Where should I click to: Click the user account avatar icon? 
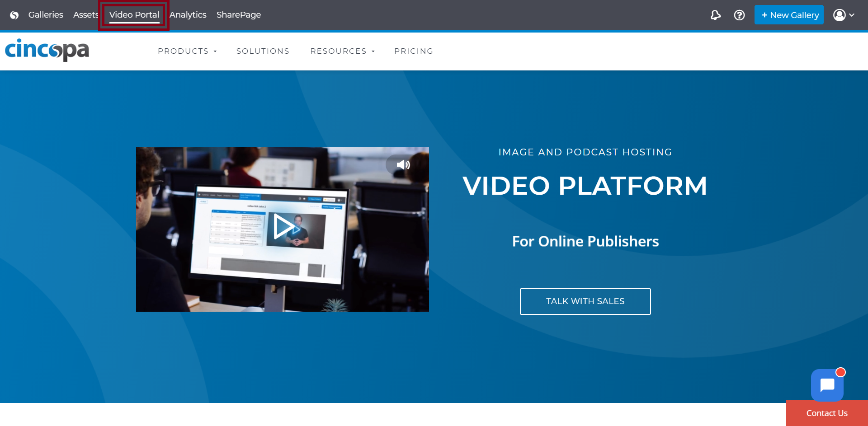tap(839, 15)
